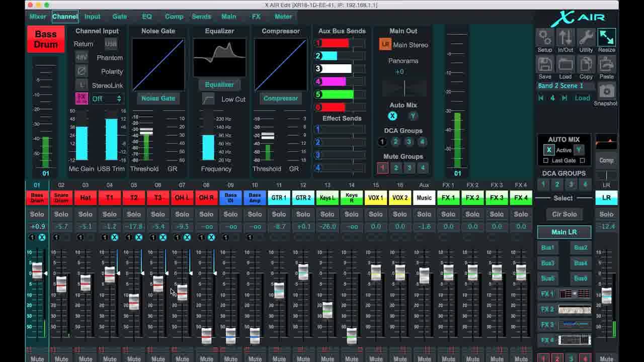Click the Low Cut filter icon
This screenshot has height=362, width=644.
pyautogui.click(x=208, y=99)
